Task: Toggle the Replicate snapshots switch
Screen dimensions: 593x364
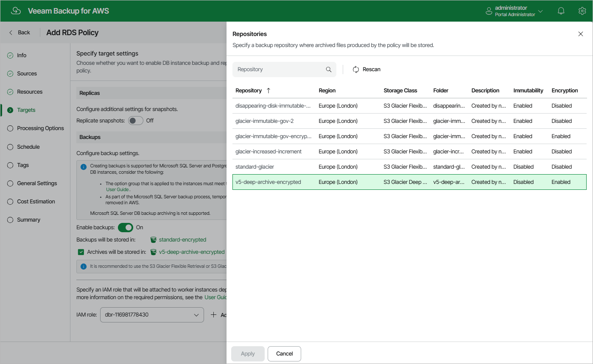Action: coord(136,121)
